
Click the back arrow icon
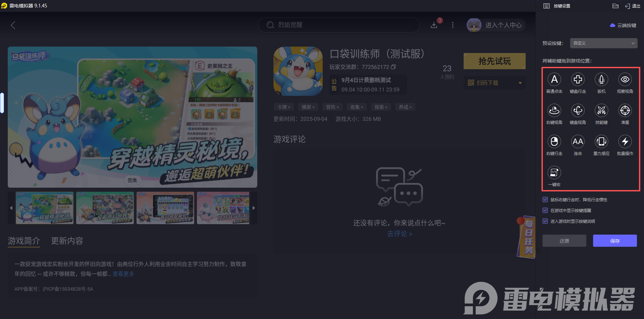13,25
